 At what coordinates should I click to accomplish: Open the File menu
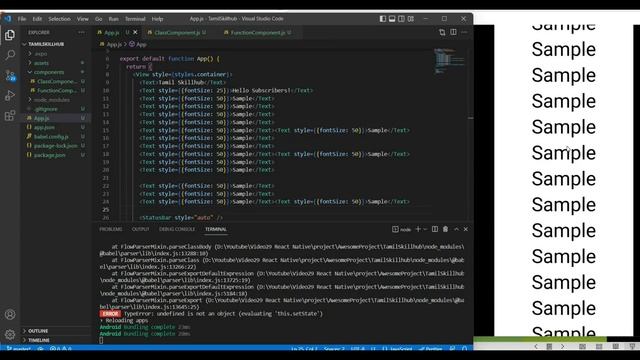22,19
